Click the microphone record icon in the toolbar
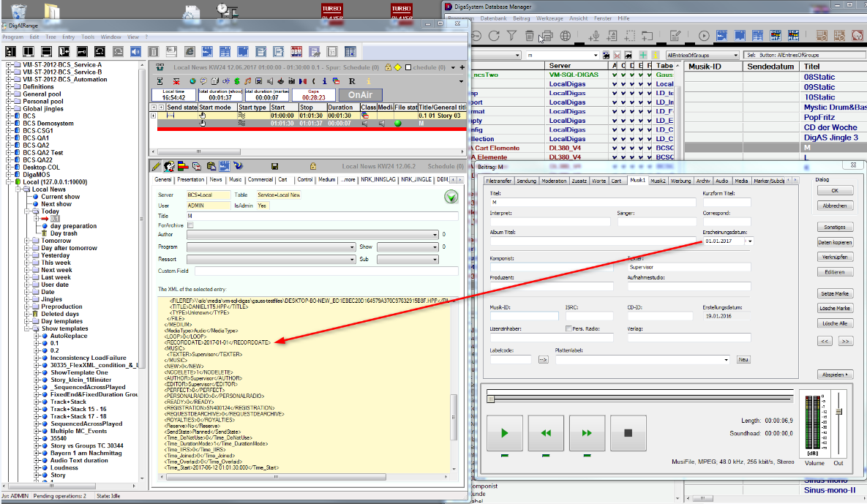Viewport: 867px width, 504px height. pyautogui.click(x=596, y=36)
